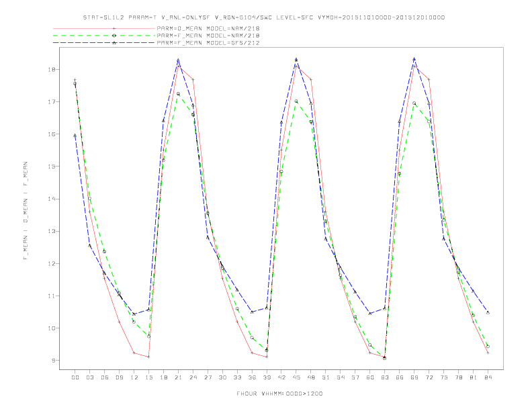
Task: Click the chart title beginning STAT=SL1L2
Action: click(263, 17)
